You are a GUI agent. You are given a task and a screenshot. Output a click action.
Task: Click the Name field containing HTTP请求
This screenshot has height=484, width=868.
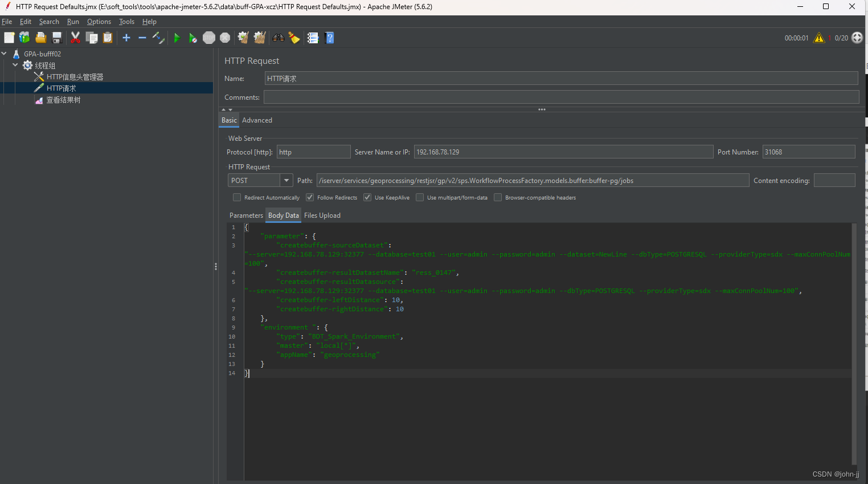coord(561,79)
